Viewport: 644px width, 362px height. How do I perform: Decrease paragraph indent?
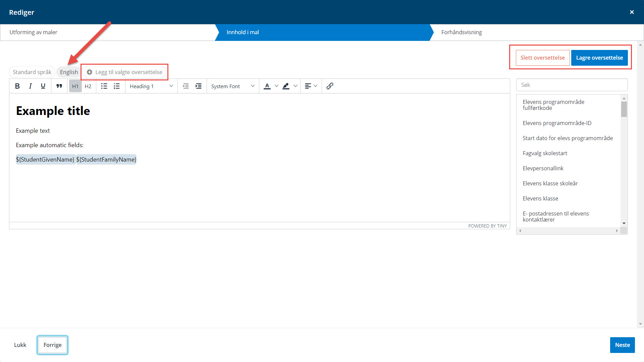tap(186, 86)
